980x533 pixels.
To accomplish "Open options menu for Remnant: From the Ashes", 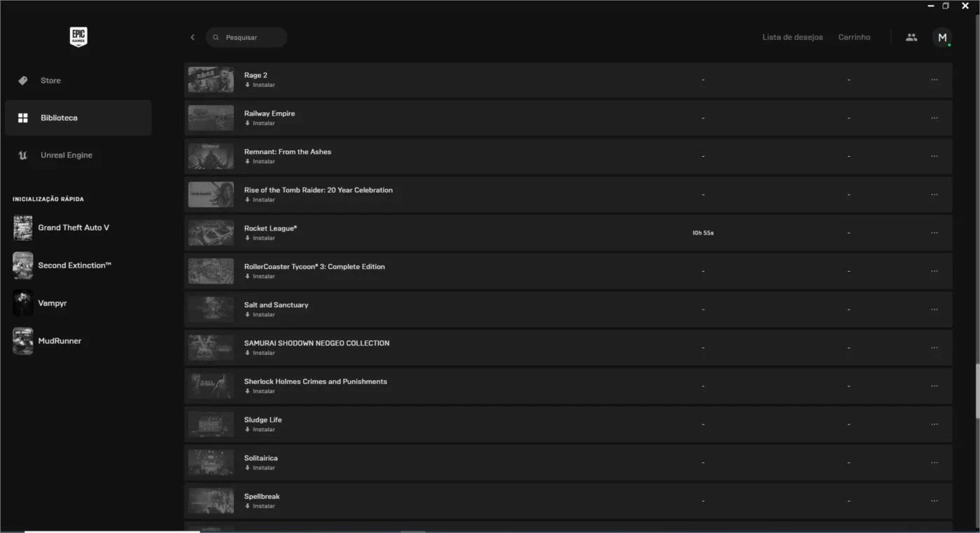I will (x=934, y=156).
